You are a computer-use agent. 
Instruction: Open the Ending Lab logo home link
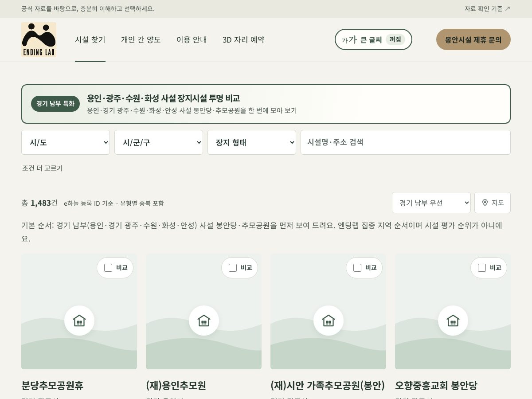39,39
